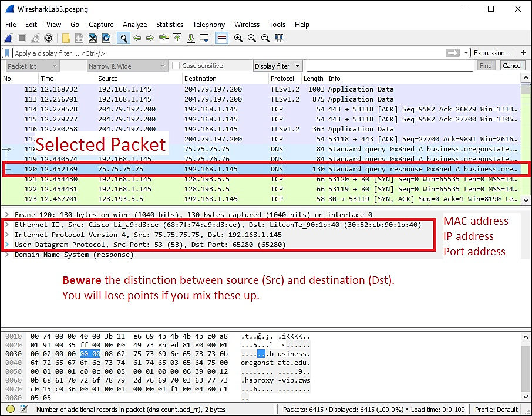Open the File menu
The image size is (532, 416).
pyautogui.click(x=11, y=25)
